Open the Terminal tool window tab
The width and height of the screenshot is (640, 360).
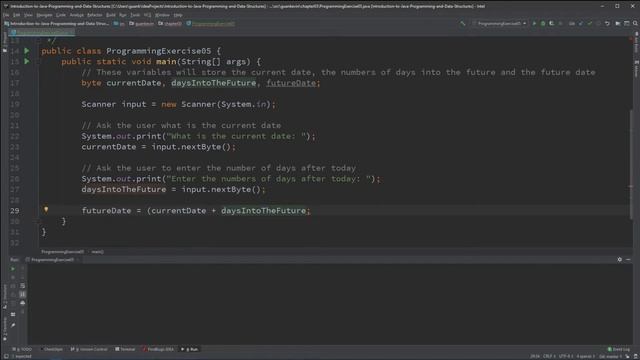[x=125, y=349]
